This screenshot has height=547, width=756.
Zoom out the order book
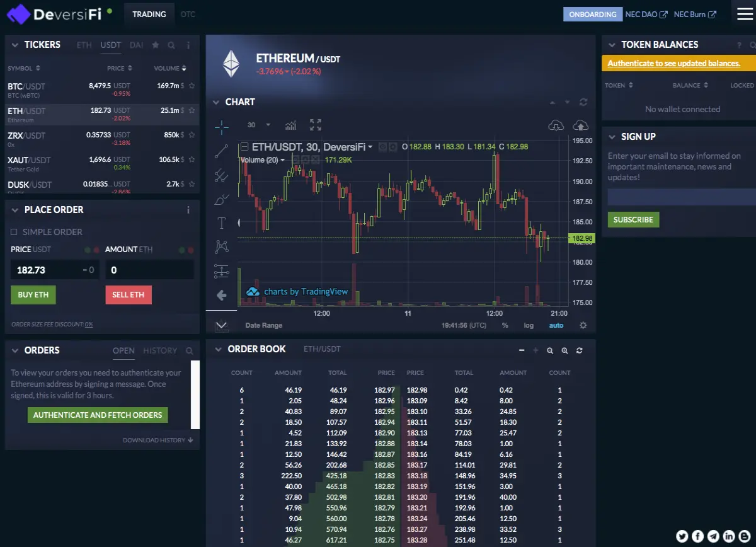point(550,350)
